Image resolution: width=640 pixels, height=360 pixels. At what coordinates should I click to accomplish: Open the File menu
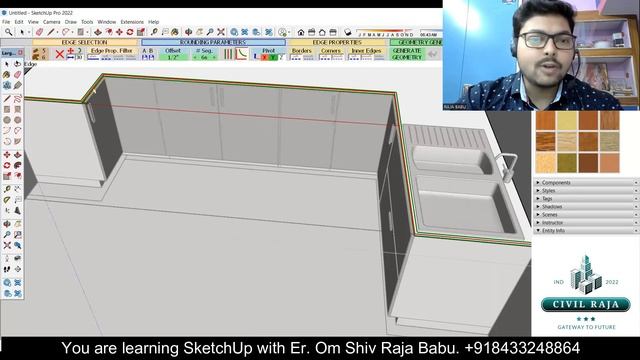pos(6,22)
